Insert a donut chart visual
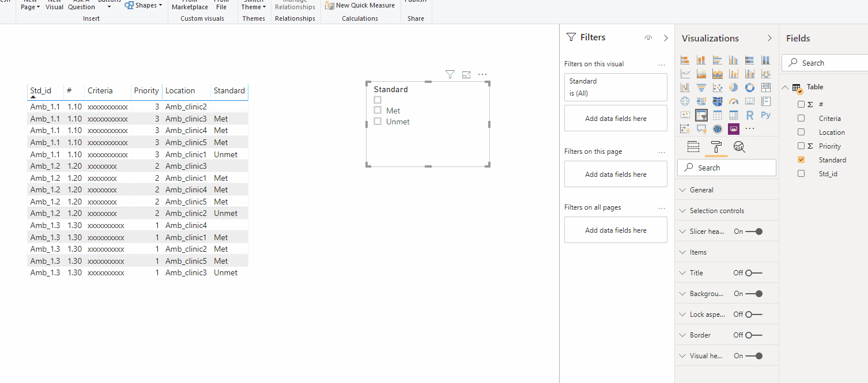This screenshot has width=868, height=383. [x=750, y=88]
